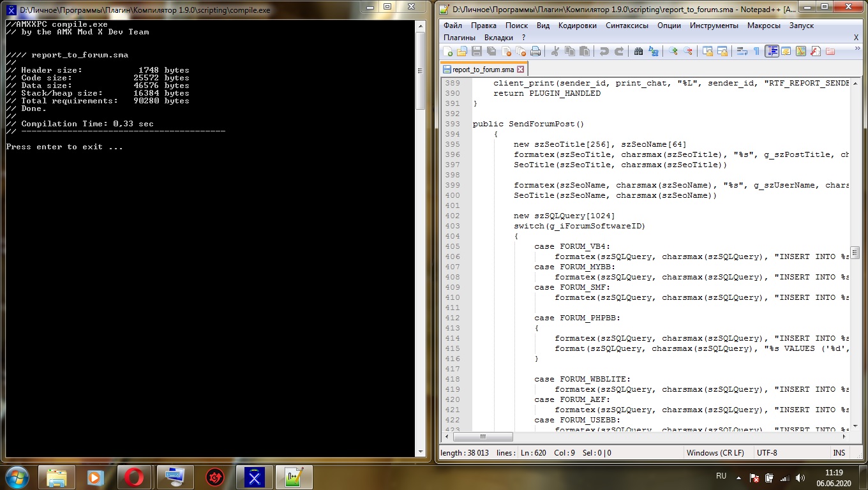
Task: Toggle show all characters pilcrow icon
Action: (x=756, y=52)
